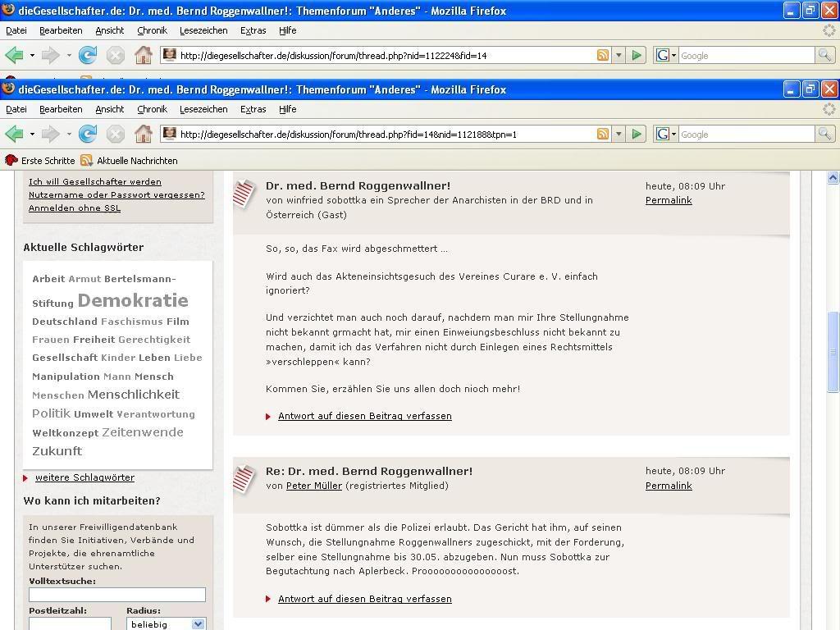This screenshot has width=840, height=630.
Task: Click the Reload button in the front window
Action: (x=88, y=134)
